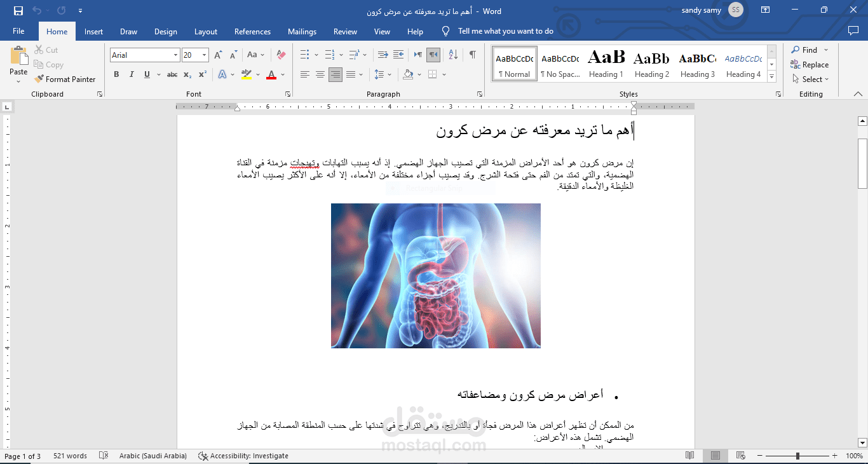The height and width of the screenshot is (464, 868).
Task: Click the Format Painter tool
Action: [65, 79]
